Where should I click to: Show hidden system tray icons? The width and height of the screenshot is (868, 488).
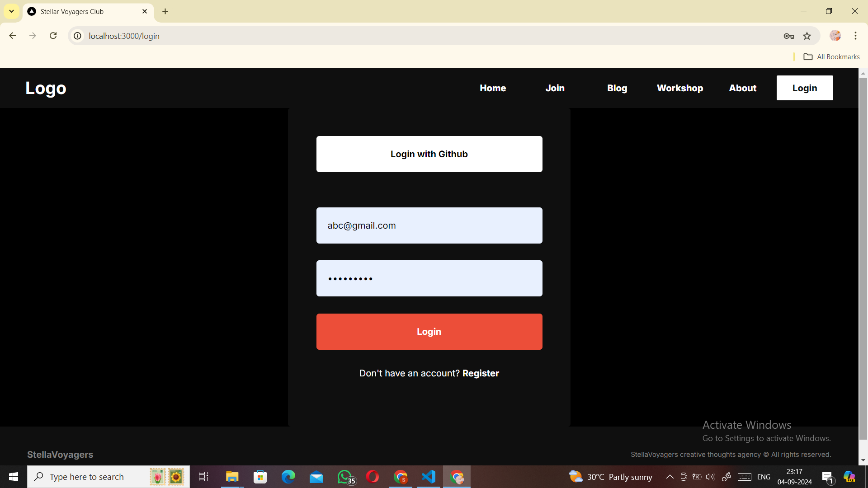point(670,477)
